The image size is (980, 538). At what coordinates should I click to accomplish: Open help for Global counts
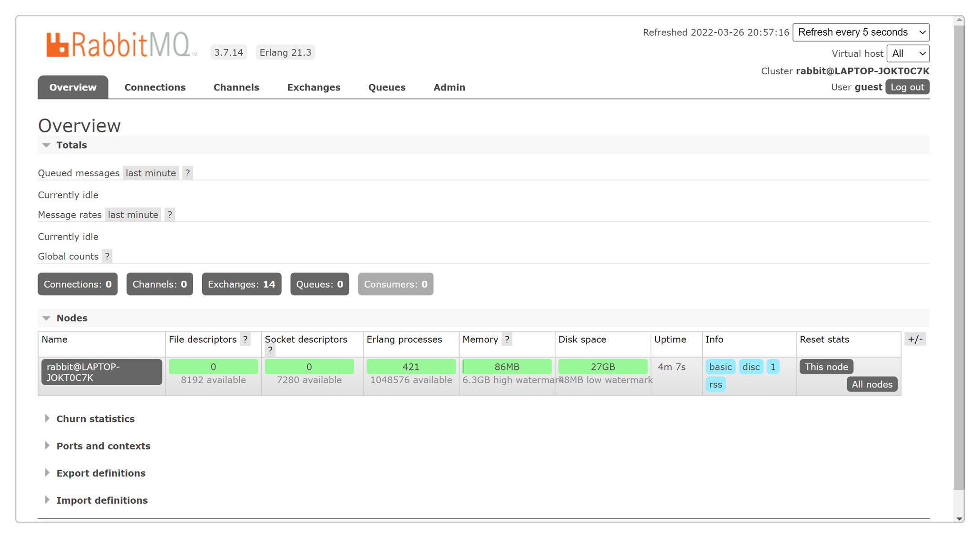(107, 256)
